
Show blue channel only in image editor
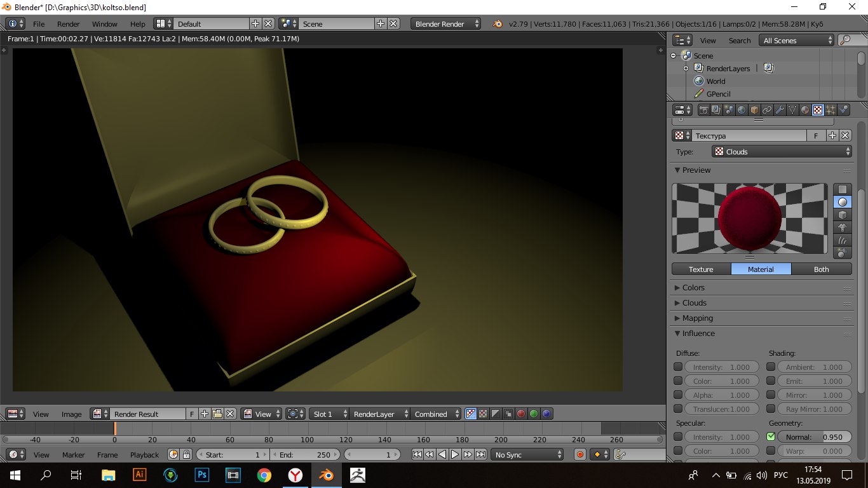tap(546, 414)
